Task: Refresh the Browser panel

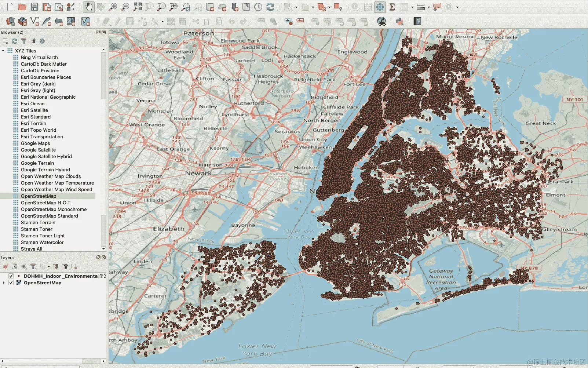Action: pos(14,41)
